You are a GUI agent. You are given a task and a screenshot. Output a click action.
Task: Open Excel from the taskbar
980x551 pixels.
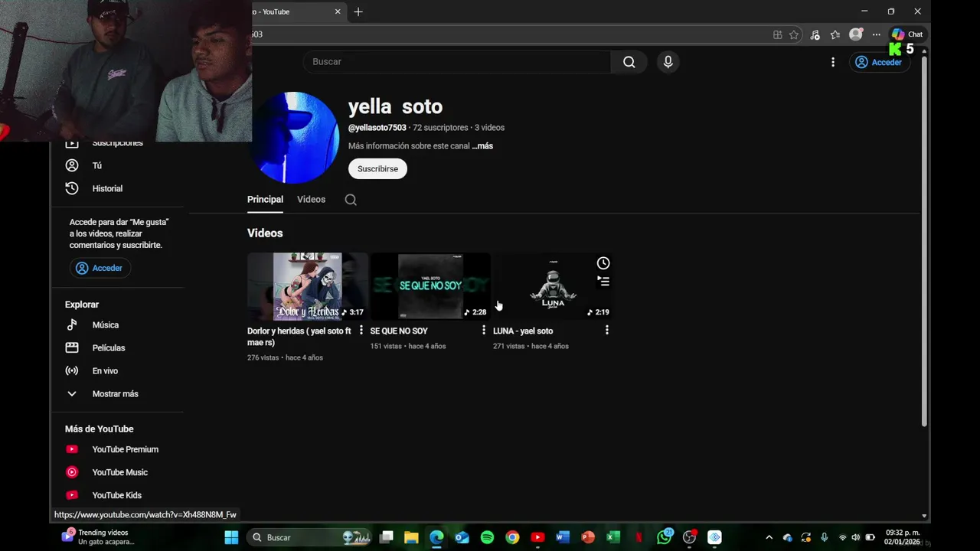(x=613, y=537)
